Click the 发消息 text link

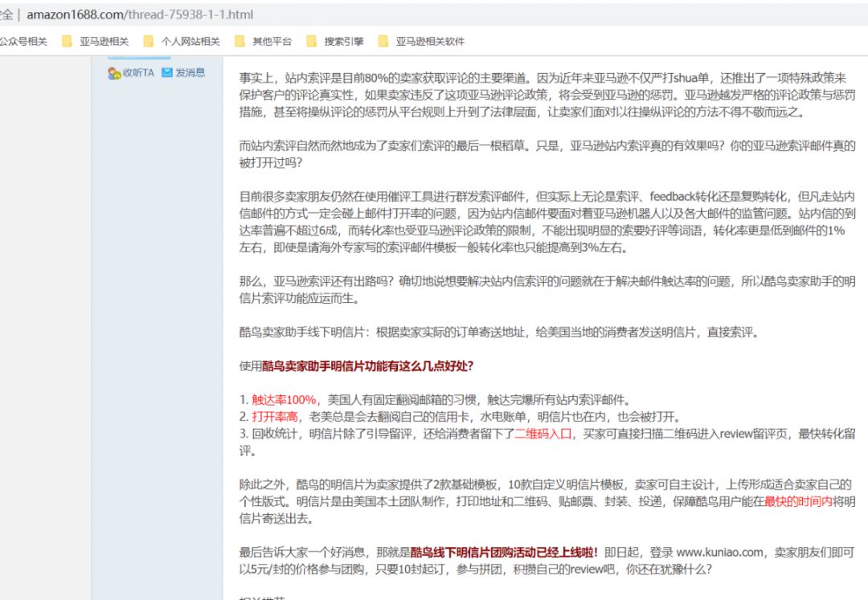(x=190, y=72)
